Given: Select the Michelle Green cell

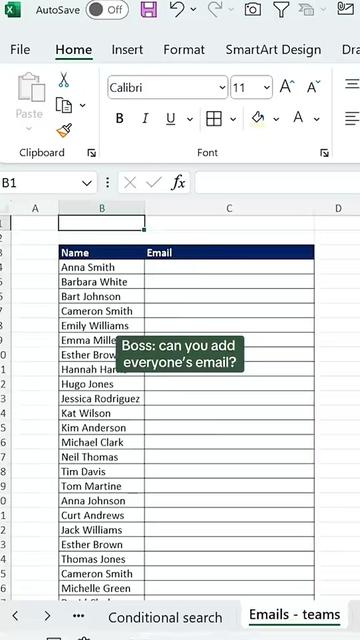Looking at the screenshot, I should click(x=102, y=589).
